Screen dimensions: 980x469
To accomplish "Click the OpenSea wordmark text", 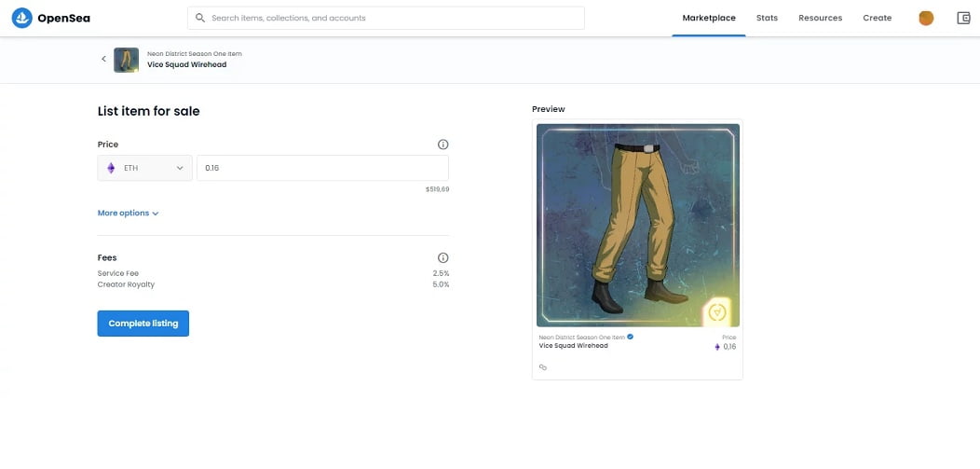I will [x=63, y=18].
